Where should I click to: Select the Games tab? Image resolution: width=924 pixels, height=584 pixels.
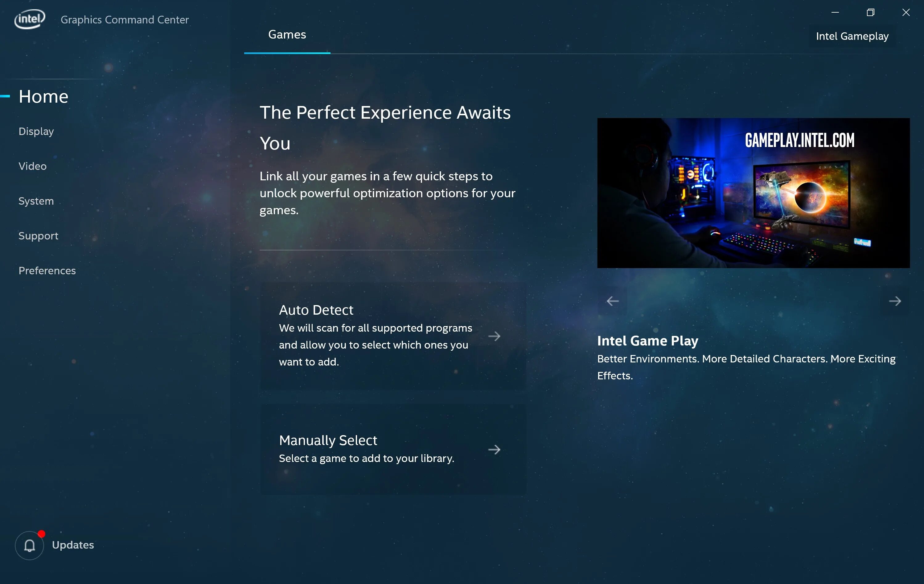[287, 35]
